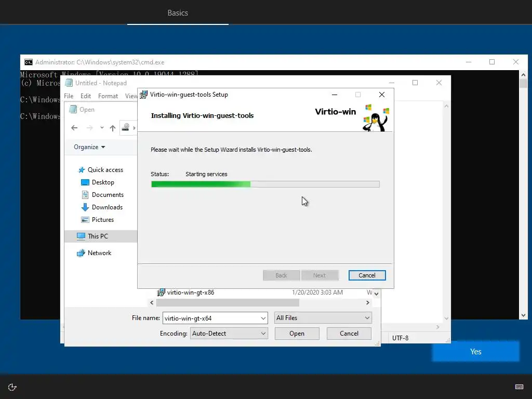The height and width of the screenshot is (399, 532).
Task: Go forward in the Open dialog
Action: tap(89, 128)
